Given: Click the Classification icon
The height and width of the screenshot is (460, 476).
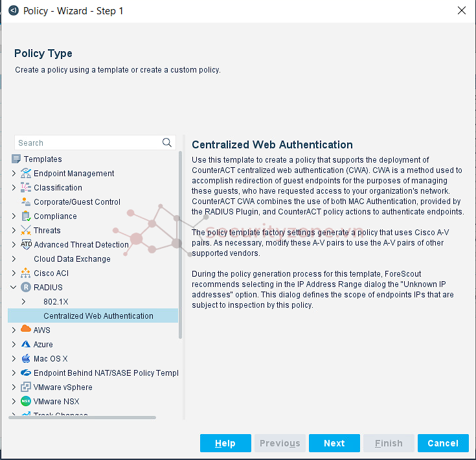Looking at the screenshot, I should tap(26, 187).
